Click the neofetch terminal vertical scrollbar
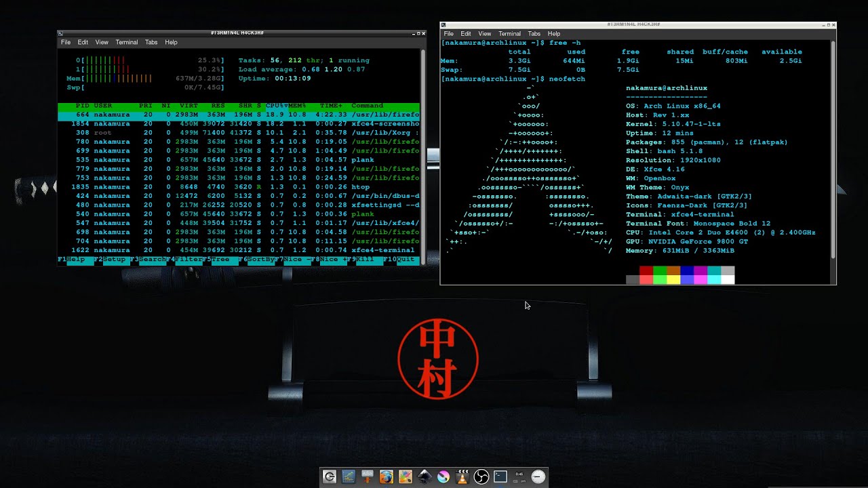The width and height of the screenshot is (868, 488). click(833, 149)
